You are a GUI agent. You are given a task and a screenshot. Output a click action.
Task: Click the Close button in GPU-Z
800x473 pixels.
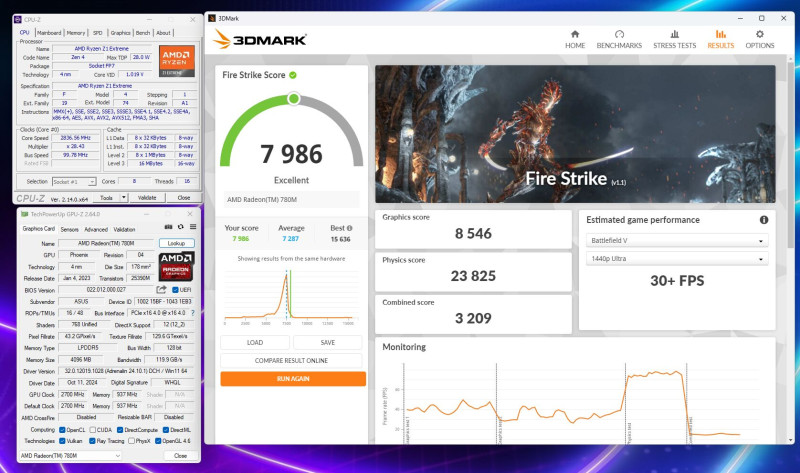[x=181, y=456]
